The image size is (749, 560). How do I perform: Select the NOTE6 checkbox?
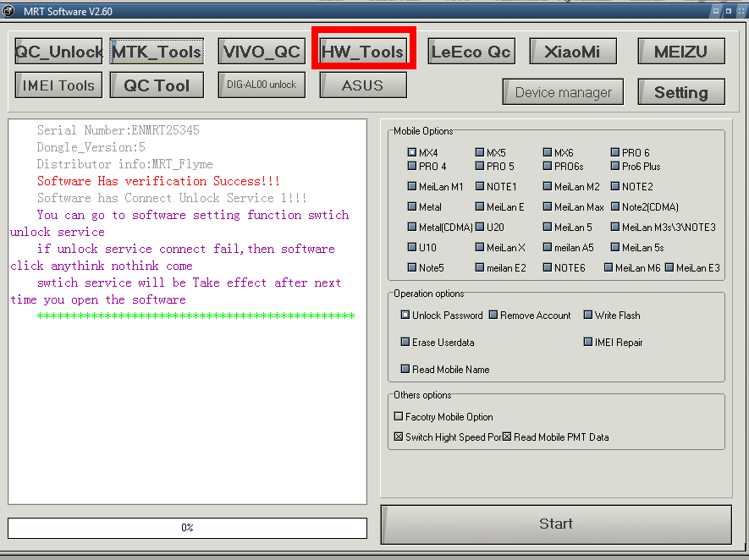(548, 267)
